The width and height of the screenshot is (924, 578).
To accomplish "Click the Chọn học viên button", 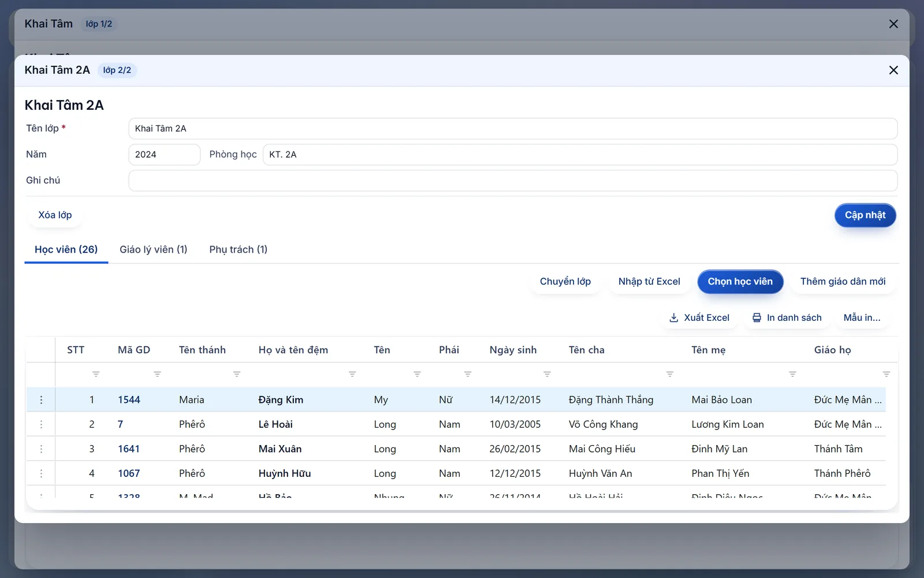I will pyautogui.click(x=740, y=281).
